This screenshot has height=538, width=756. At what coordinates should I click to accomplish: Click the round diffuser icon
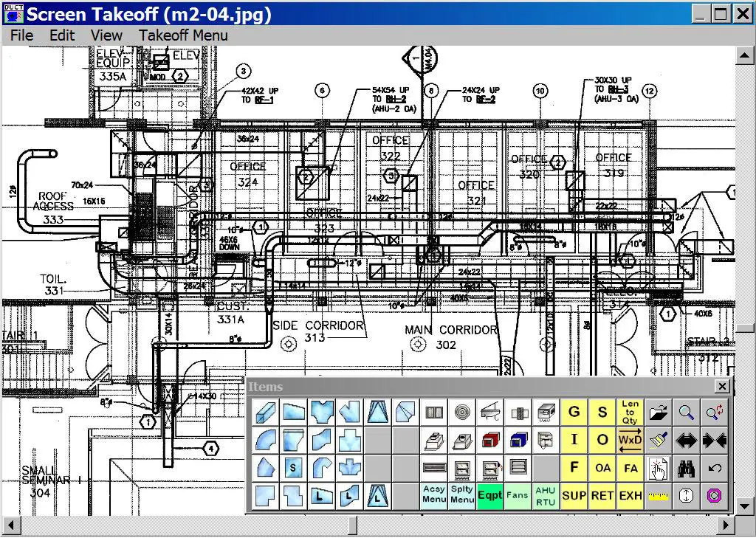coord(463,413)
